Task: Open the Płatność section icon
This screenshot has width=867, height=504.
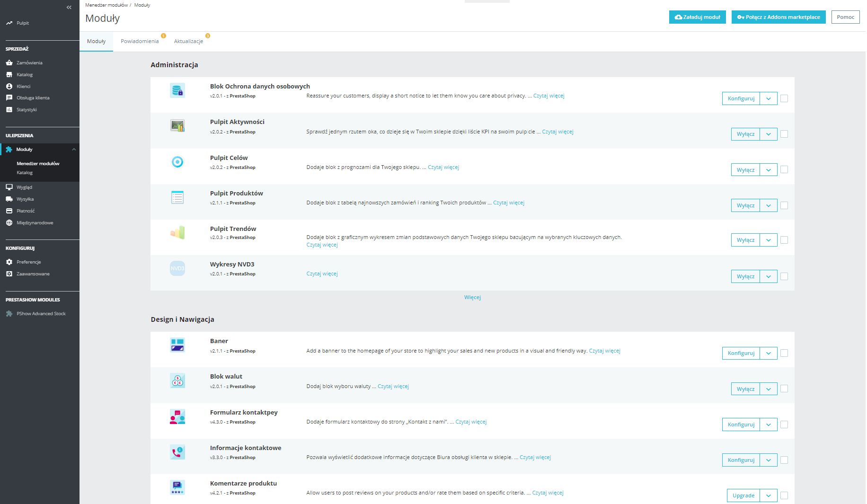Action: pos(9,211)
